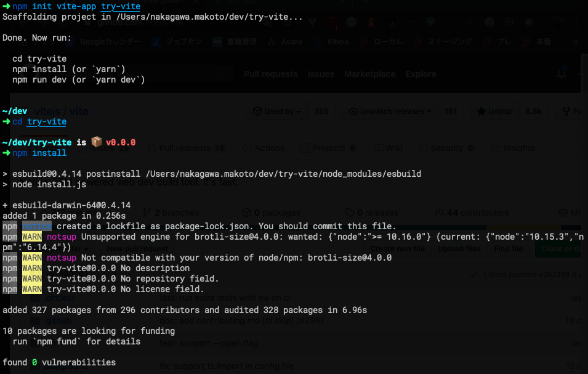Open Marketplace from the GitHub header

(x=369, y=73)
